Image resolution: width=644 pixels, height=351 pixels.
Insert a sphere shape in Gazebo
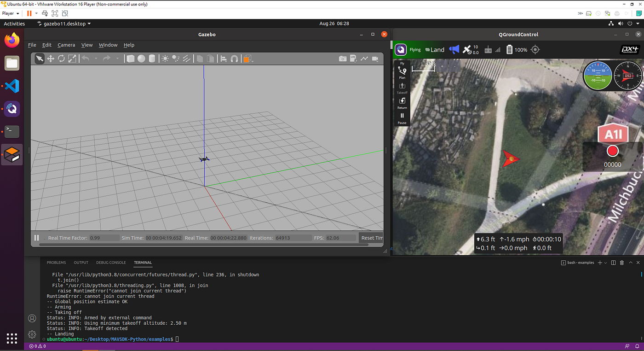coord(141,58)
